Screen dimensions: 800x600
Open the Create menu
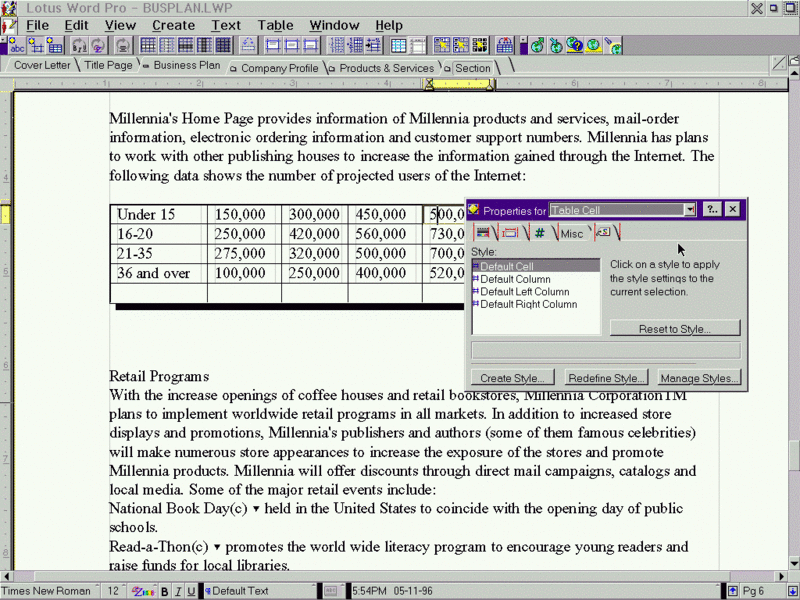coord(173,26)
